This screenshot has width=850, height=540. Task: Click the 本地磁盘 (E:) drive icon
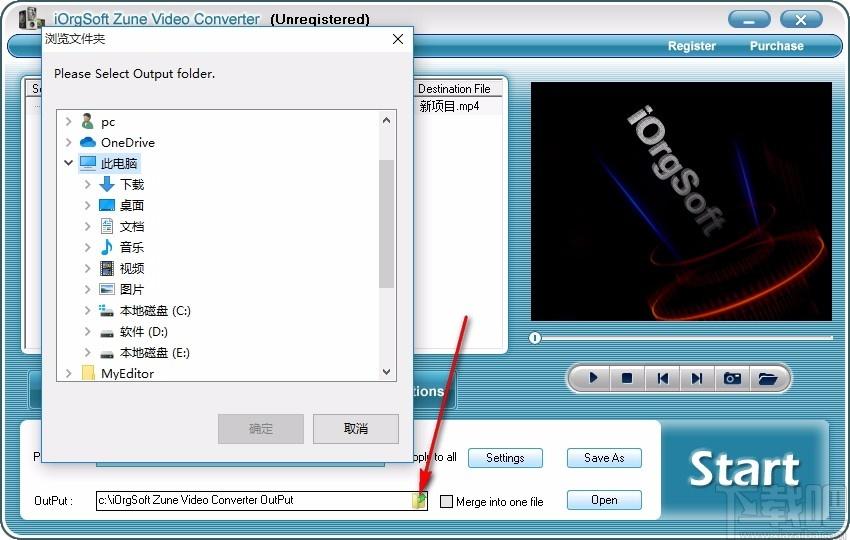[x=107, y=353]
